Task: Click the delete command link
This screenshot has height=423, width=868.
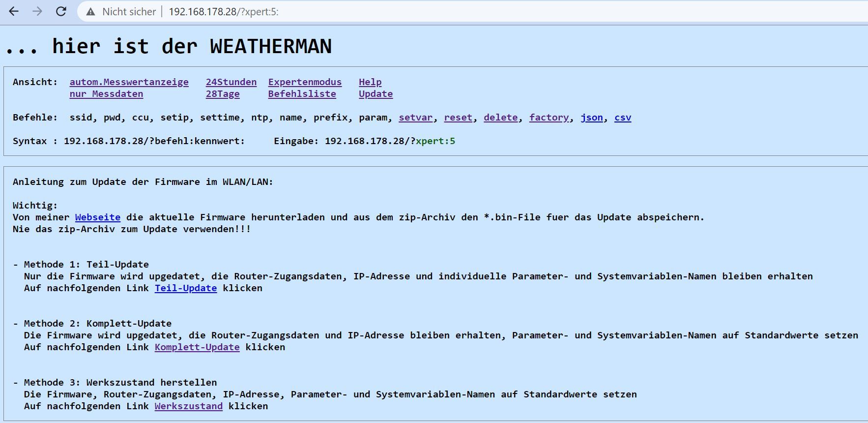Action: point(500,118)
